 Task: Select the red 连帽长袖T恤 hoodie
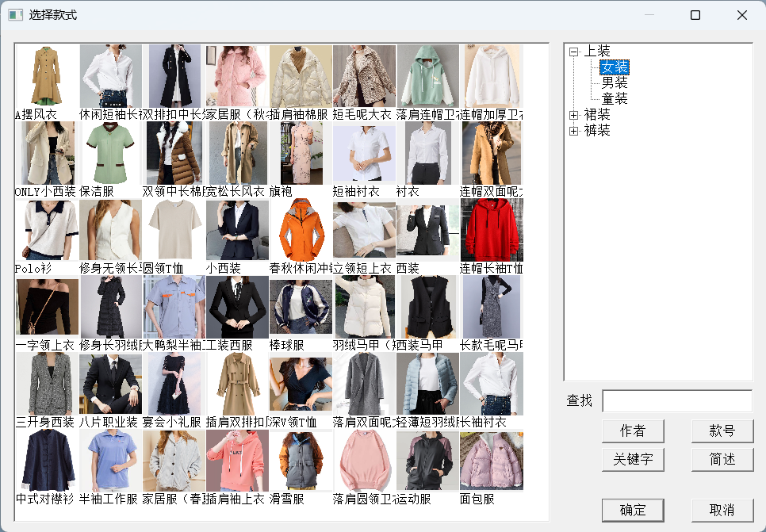pyautogui.click(x=491, y=230)
